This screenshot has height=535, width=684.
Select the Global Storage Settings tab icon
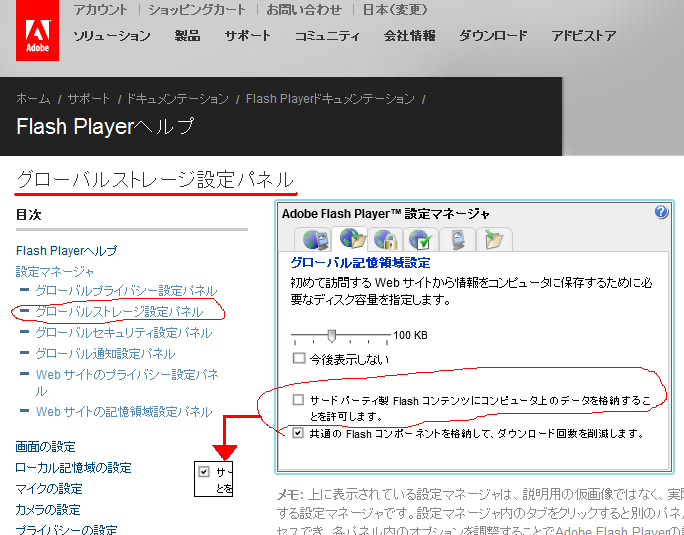(353, 238)
